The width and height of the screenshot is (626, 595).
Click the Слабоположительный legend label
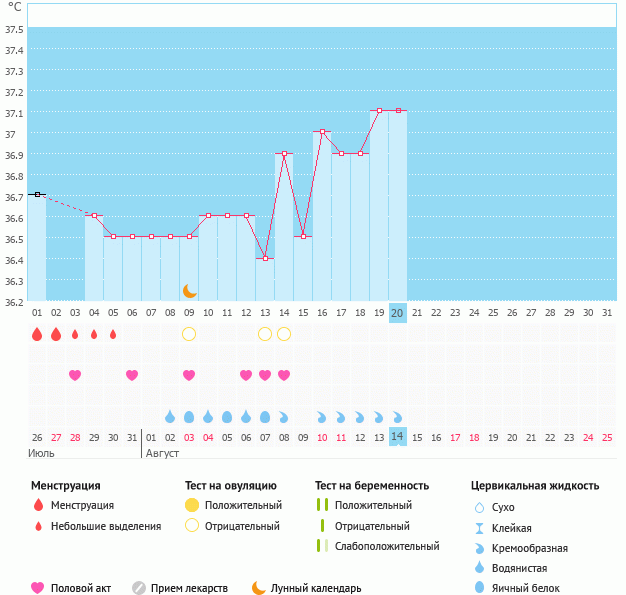click(x=388, y=546)
